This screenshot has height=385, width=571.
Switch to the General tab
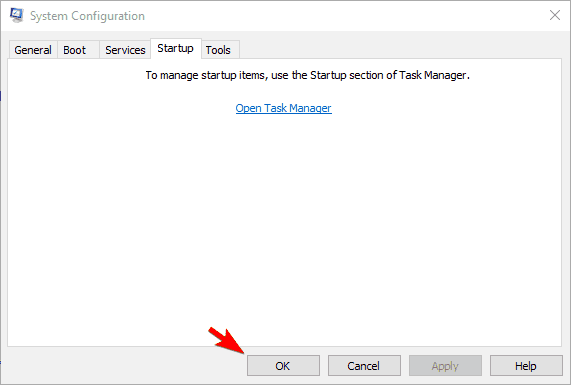33,50
